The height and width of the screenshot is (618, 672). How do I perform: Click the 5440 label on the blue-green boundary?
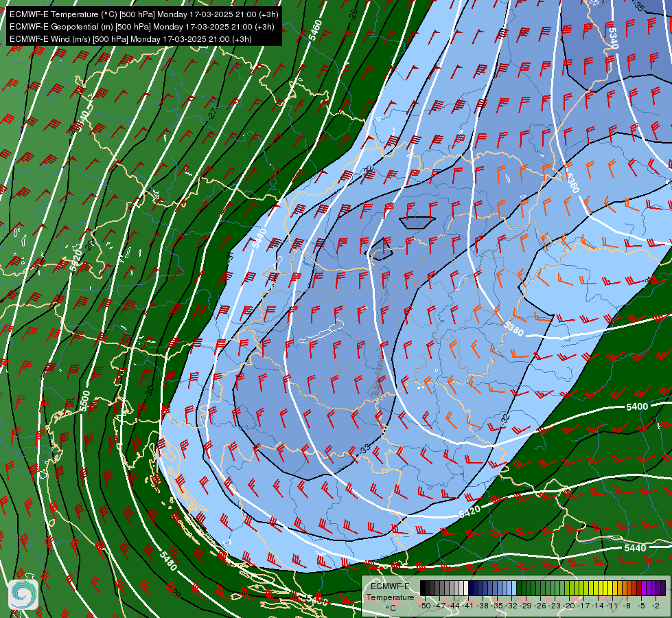coord(259,239)
